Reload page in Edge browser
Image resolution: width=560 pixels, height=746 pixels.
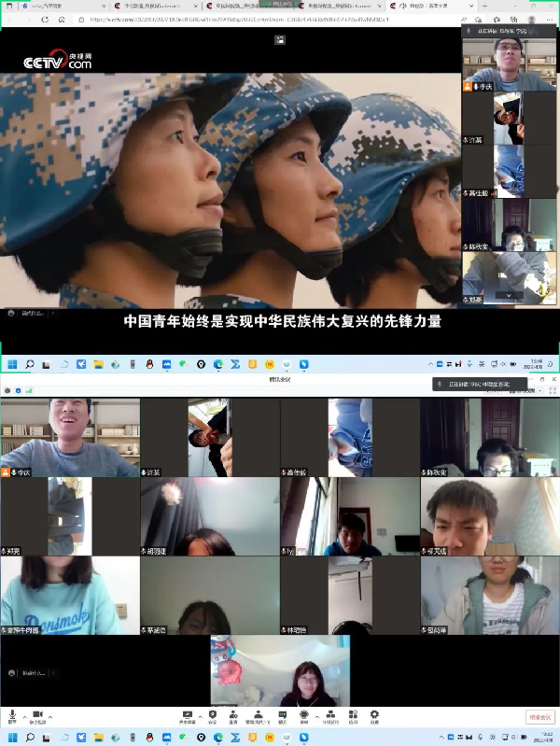click(45, 20)
